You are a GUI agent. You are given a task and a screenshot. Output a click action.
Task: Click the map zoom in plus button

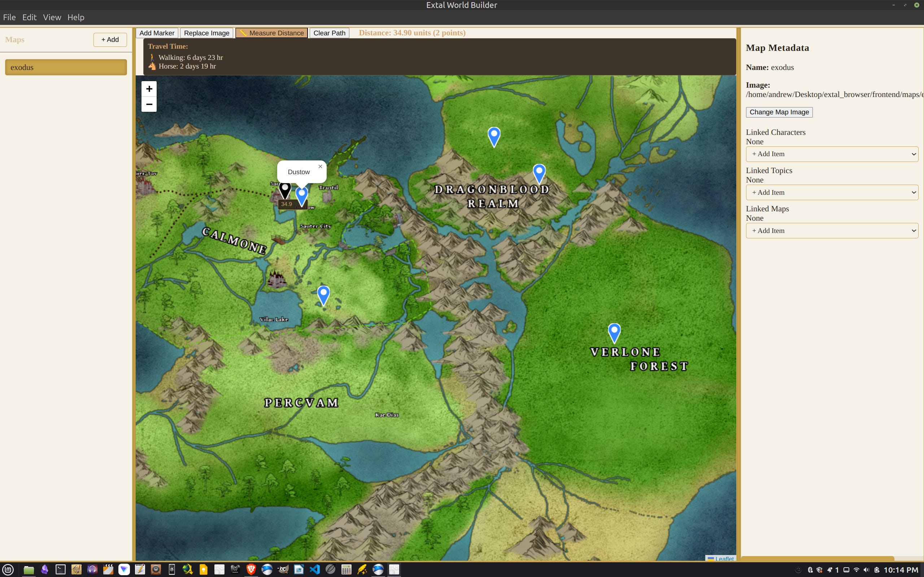149,89
